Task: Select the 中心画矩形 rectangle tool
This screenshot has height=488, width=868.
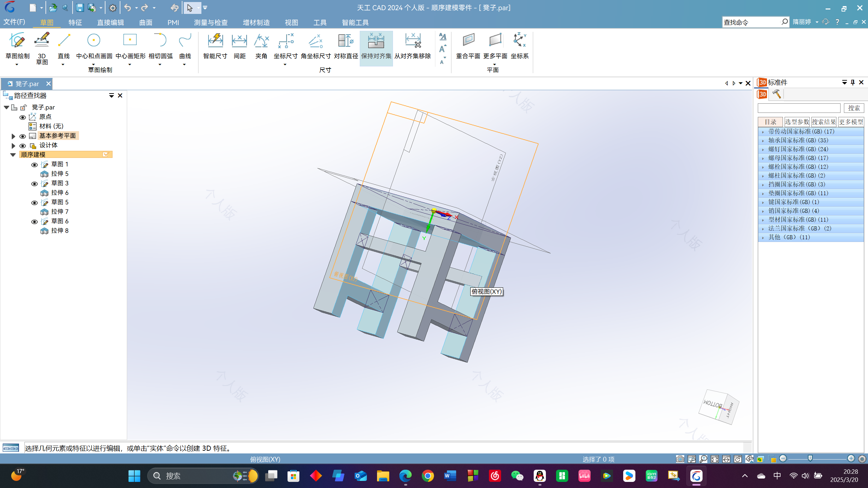Action: [130, 46]
